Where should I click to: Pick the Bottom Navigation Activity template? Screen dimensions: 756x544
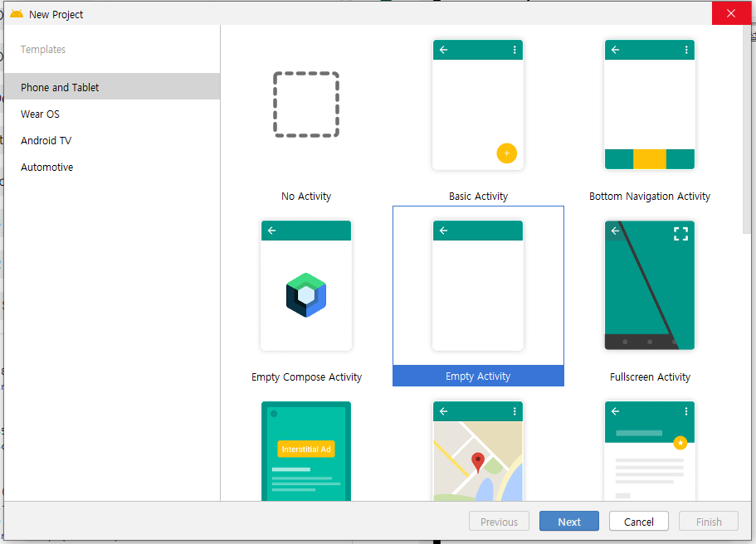[650, 104]
